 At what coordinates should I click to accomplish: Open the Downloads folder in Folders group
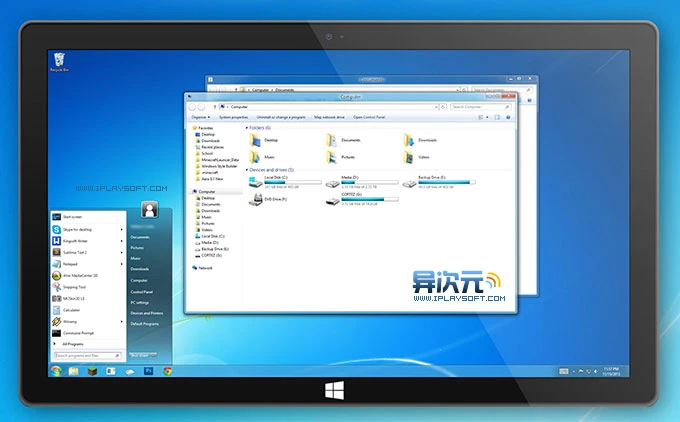[x=420, y=141]
